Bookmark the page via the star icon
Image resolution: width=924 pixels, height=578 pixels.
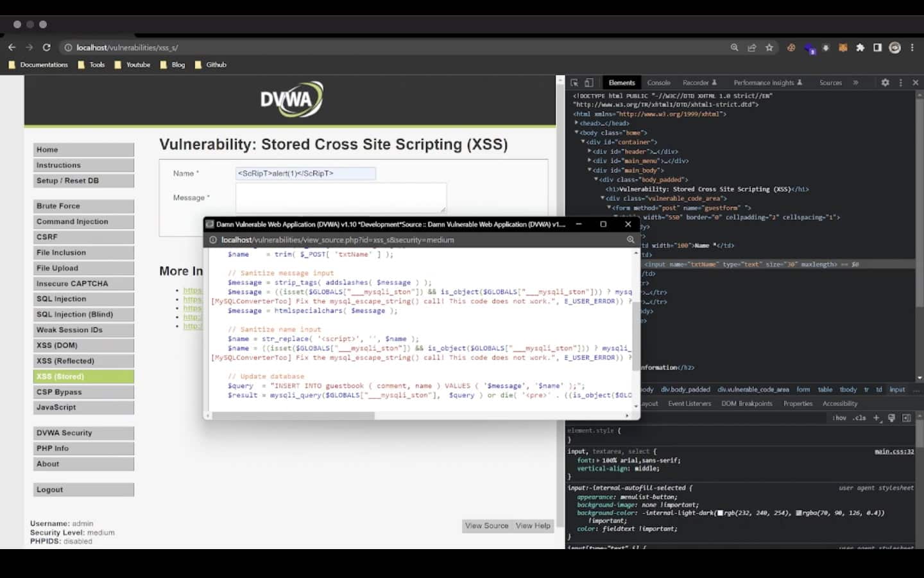click(x=769, y=47)
